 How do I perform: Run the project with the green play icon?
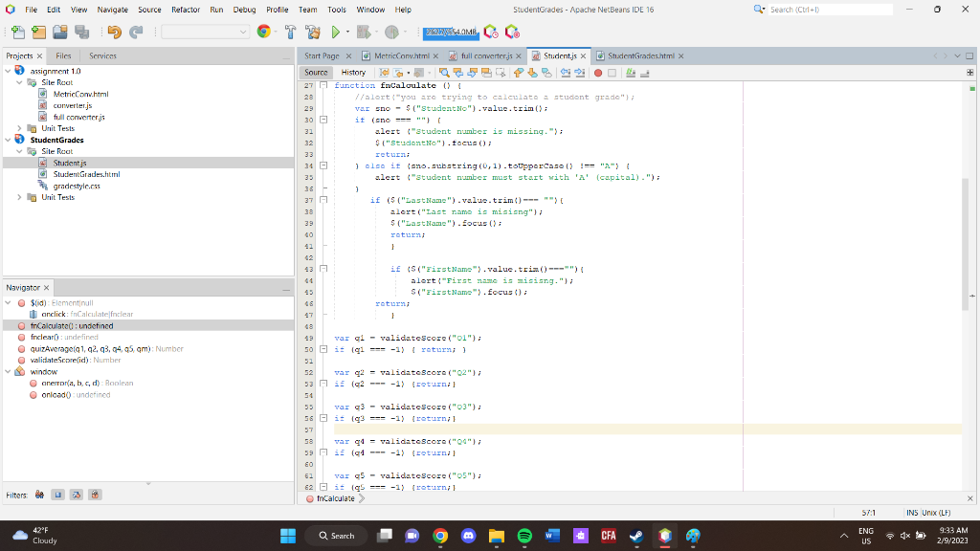[x=336, y=32]
